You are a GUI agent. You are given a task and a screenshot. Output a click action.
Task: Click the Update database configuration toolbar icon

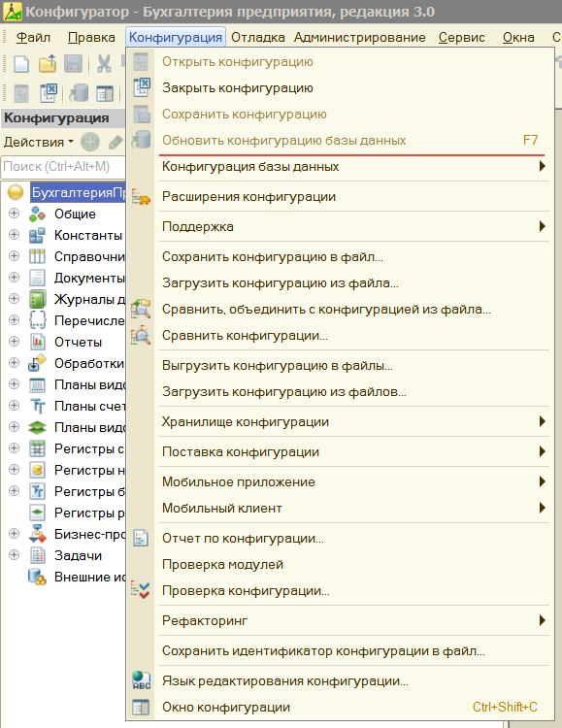[x=79, y=93]
